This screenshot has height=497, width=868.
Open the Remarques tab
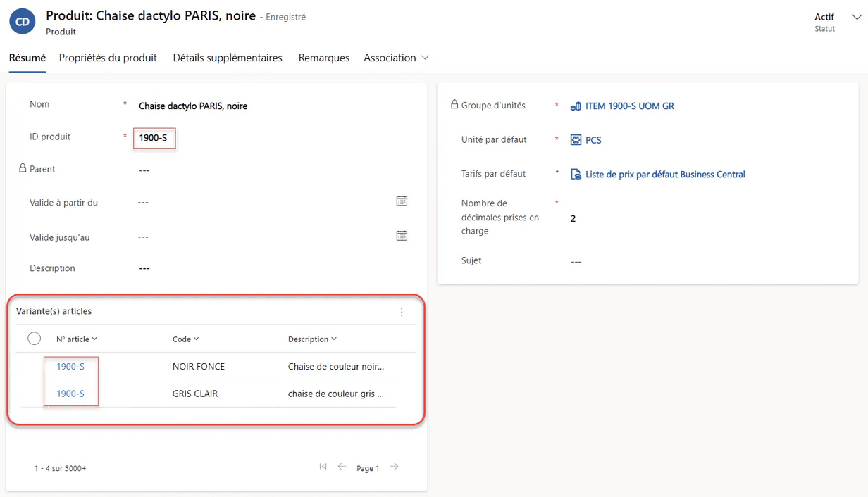click(x=323, y=58)
